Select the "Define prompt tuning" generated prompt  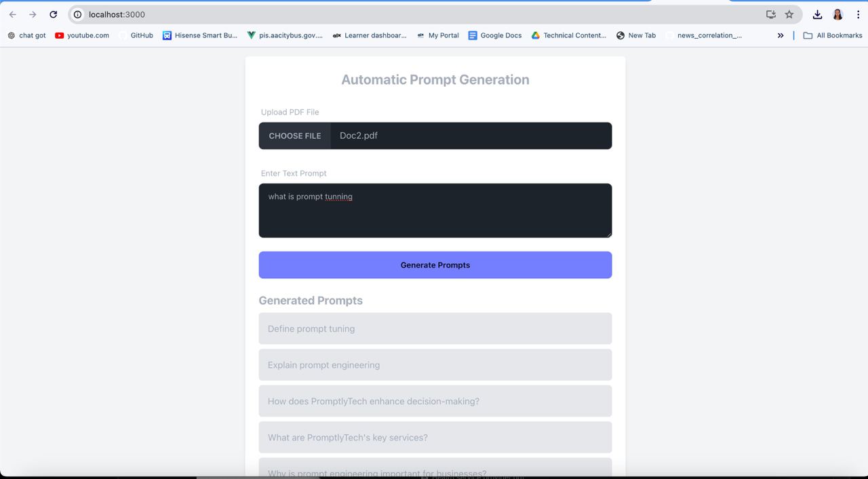tap(435, 328)
